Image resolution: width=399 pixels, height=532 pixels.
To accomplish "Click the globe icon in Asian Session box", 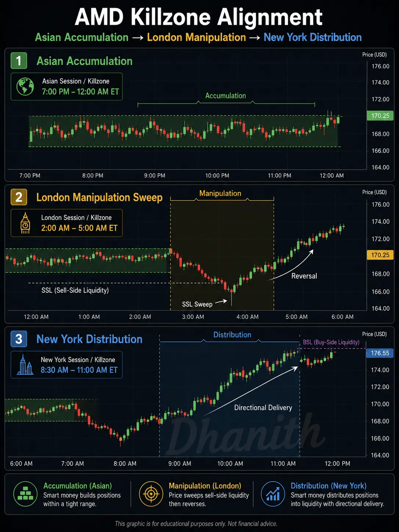I will tap(25, 86).
